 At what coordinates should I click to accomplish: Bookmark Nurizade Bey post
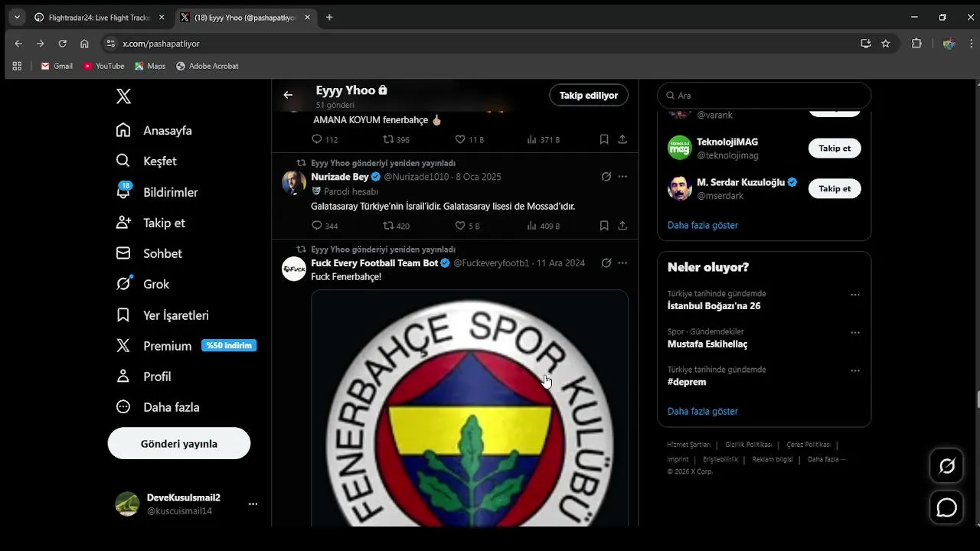click(x=604, y=226)
